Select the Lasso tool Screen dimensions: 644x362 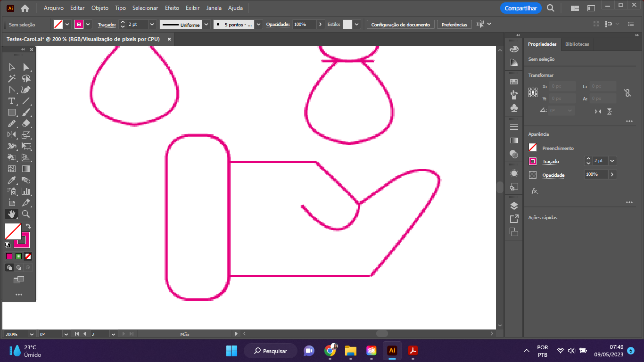pyautogui.click(x=26, y=78)
